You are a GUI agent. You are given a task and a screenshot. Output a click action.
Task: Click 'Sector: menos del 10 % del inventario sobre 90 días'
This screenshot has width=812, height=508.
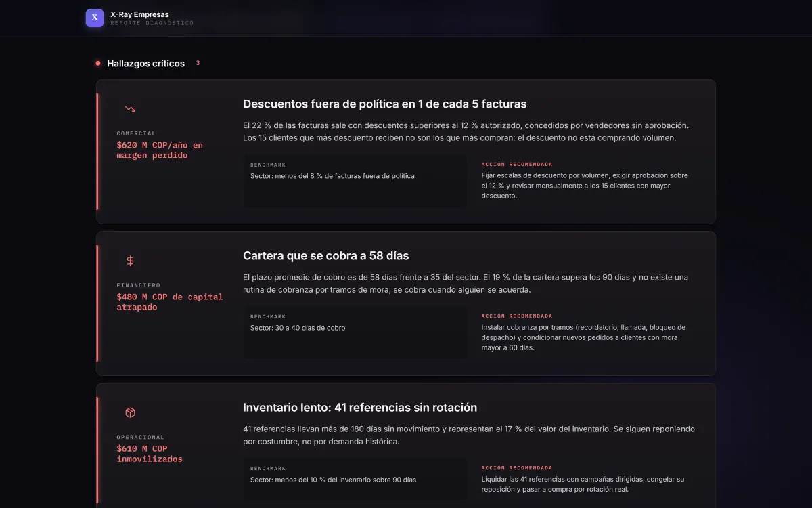(333, 480)
